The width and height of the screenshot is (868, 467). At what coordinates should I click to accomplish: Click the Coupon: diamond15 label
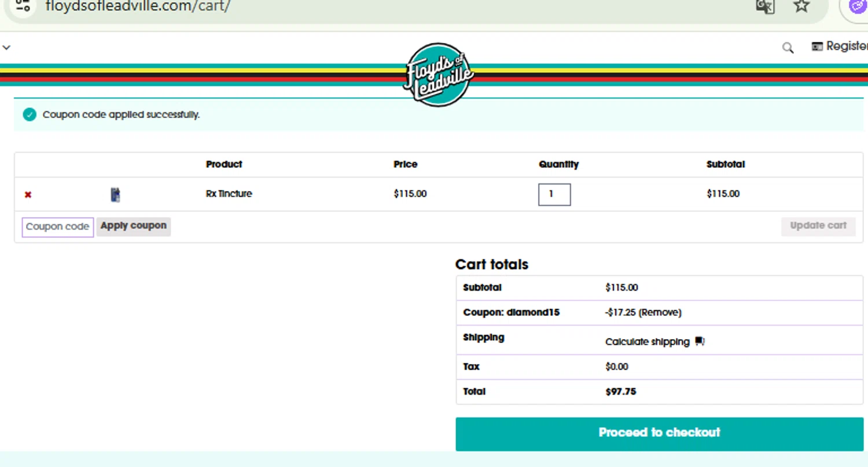(x=512, y=312)
